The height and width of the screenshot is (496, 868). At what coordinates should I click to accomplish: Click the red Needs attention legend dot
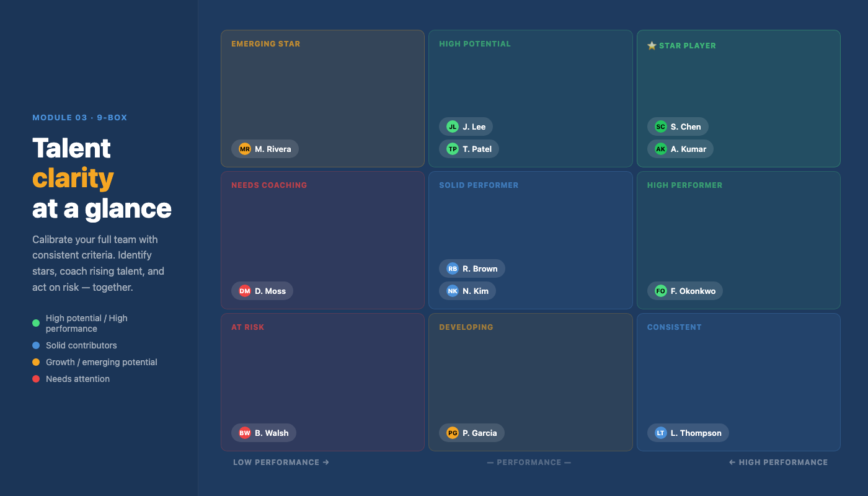pyautogui.click(x=36, y=379)
